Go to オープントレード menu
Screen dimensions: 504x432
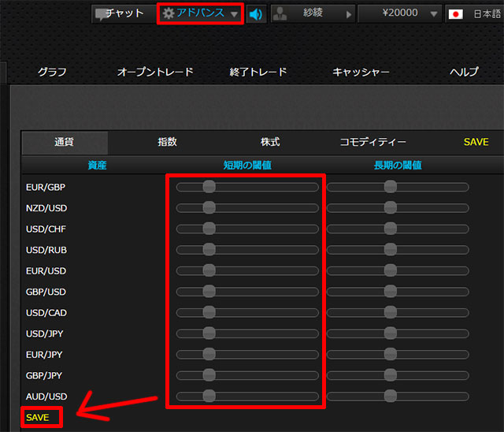pyautogui.click(x=155, y=72)
